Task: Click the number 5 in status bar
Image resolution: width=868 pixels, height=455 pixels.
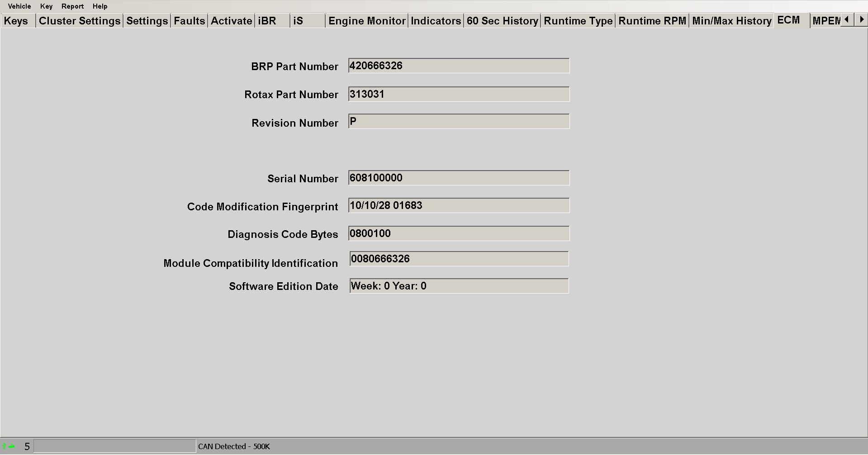Action: point(27,446)
